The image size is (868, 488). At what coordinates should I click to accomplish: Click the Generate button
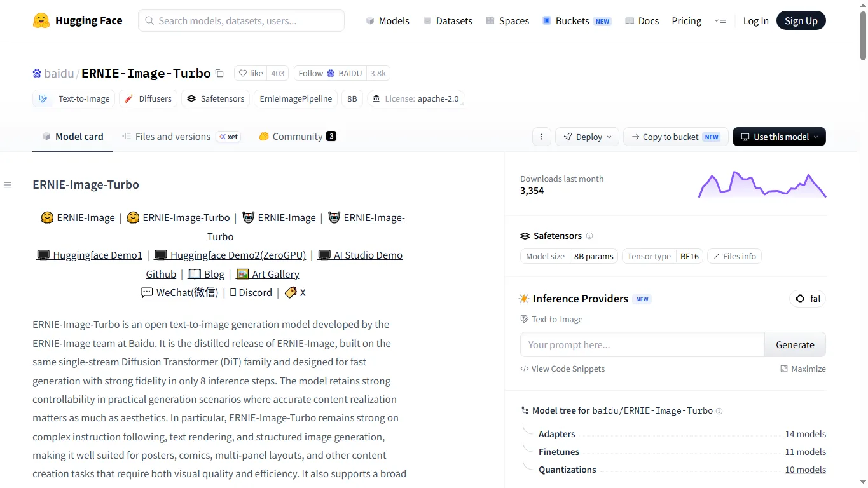point(795,344)
